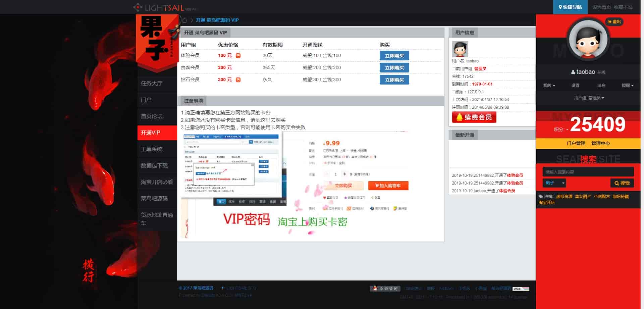
Task: Open 首页论坛 in the left sidebar
Action: coord(157,116)
